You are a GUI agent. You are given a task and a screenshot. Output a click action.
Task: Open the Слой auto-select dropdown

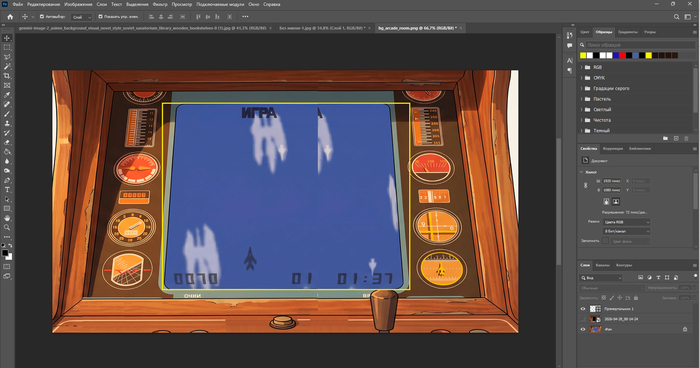(82, 17)
